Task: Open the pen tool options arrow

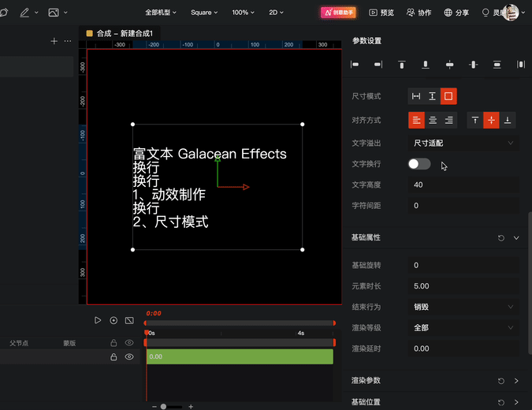Action: point(36,13)
